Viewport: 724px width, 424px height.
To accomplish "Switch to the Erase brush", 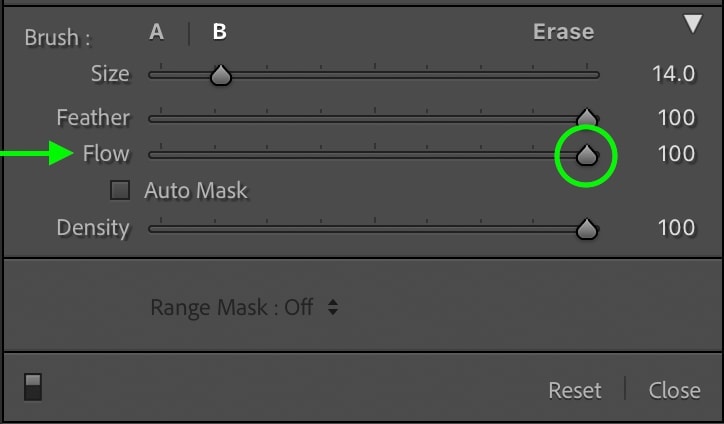I will click(x=563, y=32).
